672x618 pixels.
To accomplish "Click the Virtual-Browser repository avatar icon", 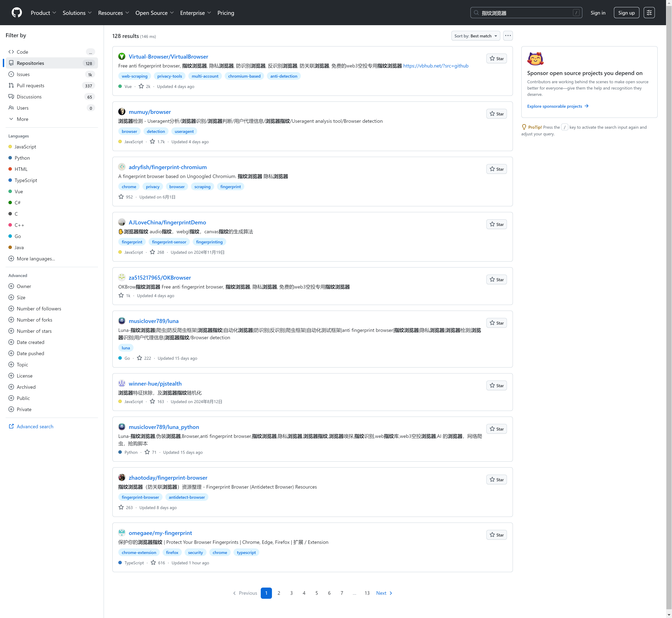I will pyautogui.click(x=122, y=56).
